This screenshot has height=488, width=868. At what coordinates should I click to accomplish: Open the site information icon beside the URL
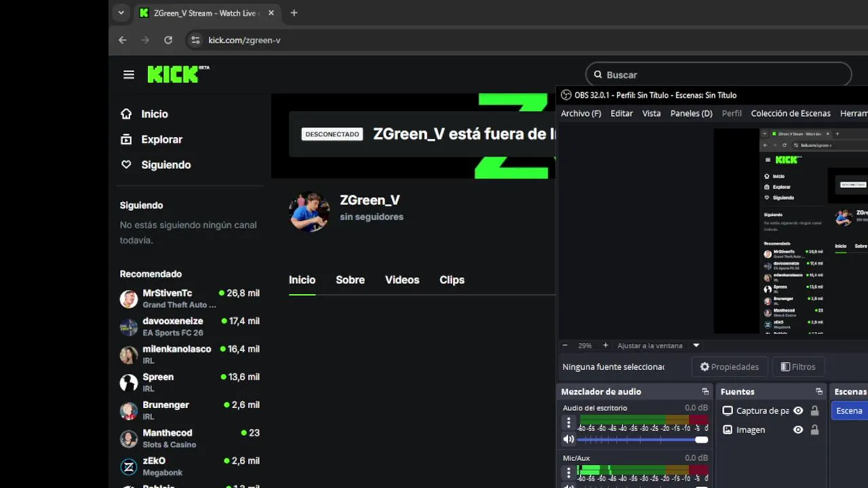195,40
